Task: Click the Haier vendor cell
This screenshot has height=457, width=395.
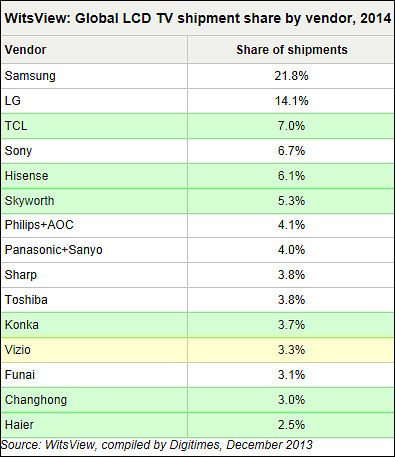Action: (x=94, y=425)
